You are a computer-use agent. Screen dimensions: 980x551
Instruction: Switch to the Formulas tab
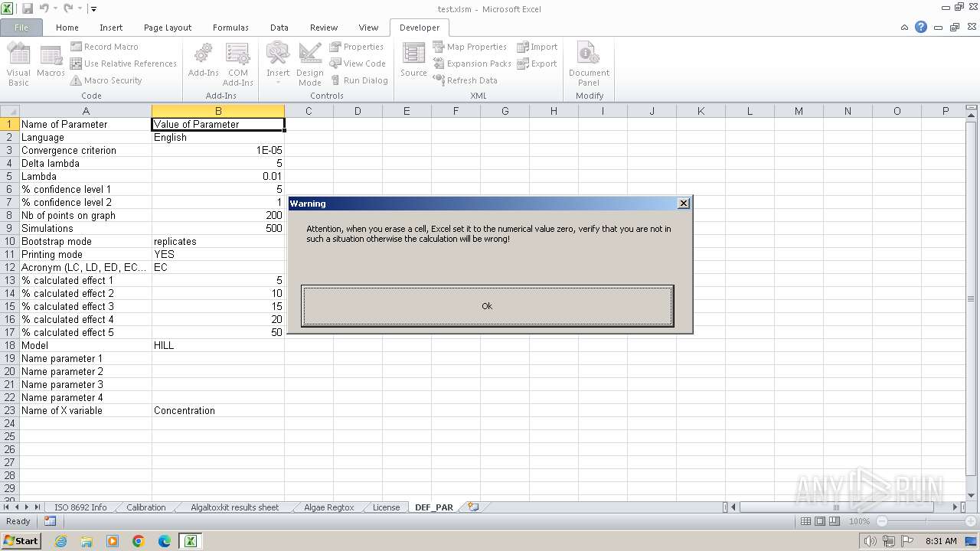click(x=230, y=28)
